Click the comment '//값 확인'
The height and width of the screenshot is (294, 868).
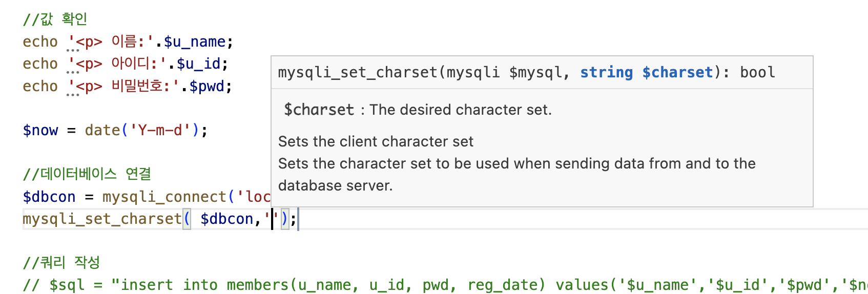[x=55, y=19]
